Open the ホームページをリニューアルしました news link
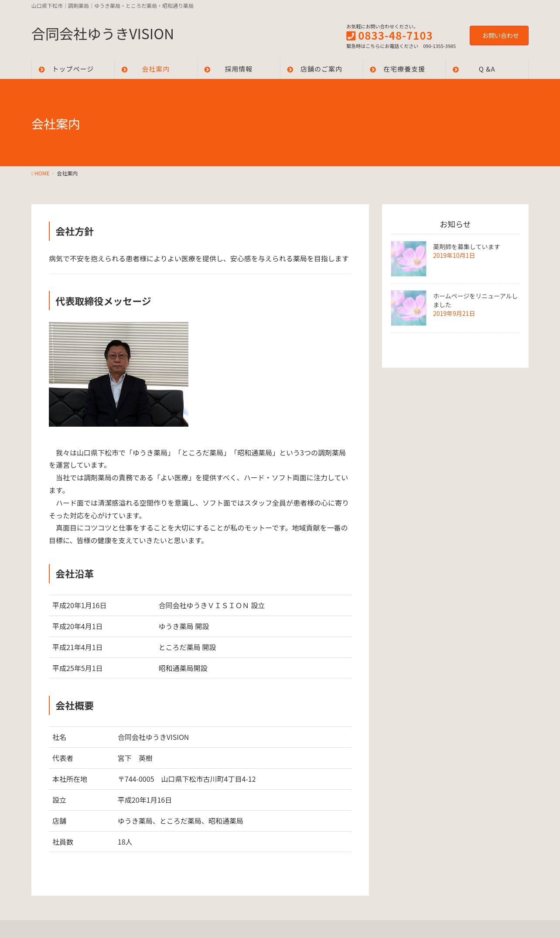560x938 pixels. tap(475, 300)
